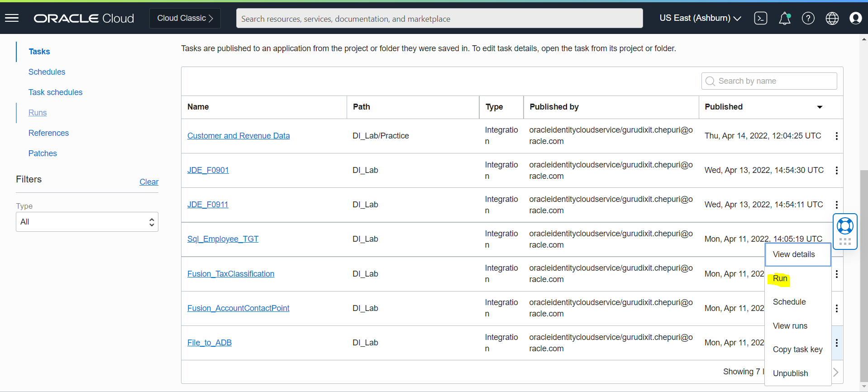The image size is (868, 392).
Task: Select Schedule from the context menu
Action: [x=789, y=302]
